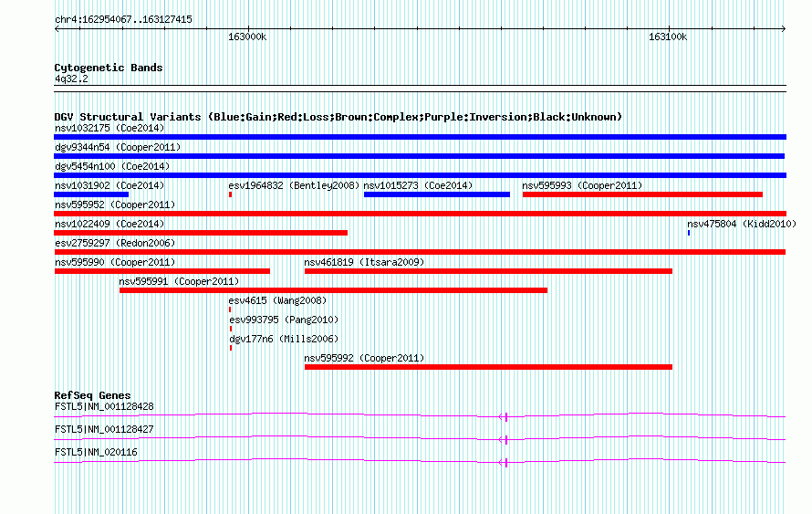812x514 pixels.
Task: Open dgv177n6 (Mills2006) label
Action: tap(283, 339)
